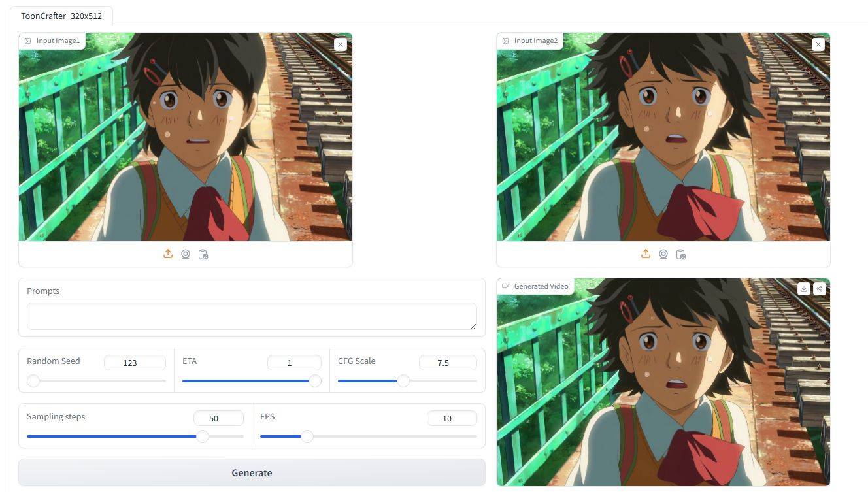Click the Generate button
This screenshot has height=492, width=868.
coord(252,472)
